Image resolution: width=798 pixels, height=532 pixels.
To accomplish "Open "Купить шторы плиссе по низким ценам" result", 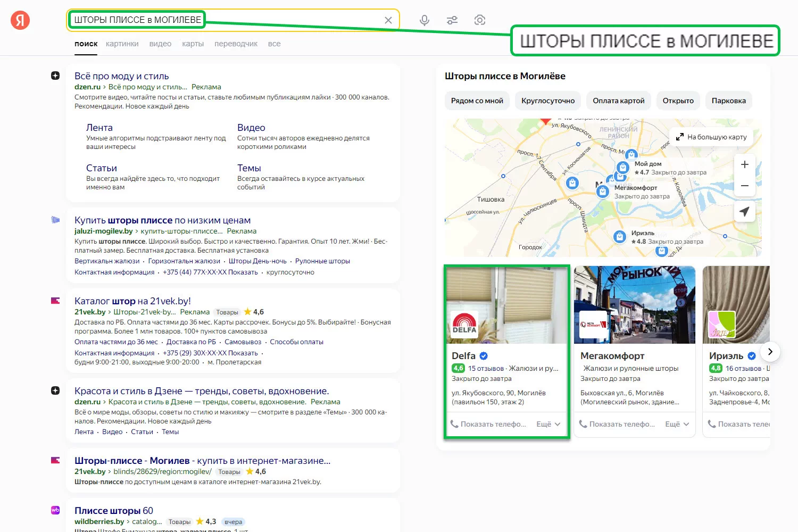I will [162, 220].
